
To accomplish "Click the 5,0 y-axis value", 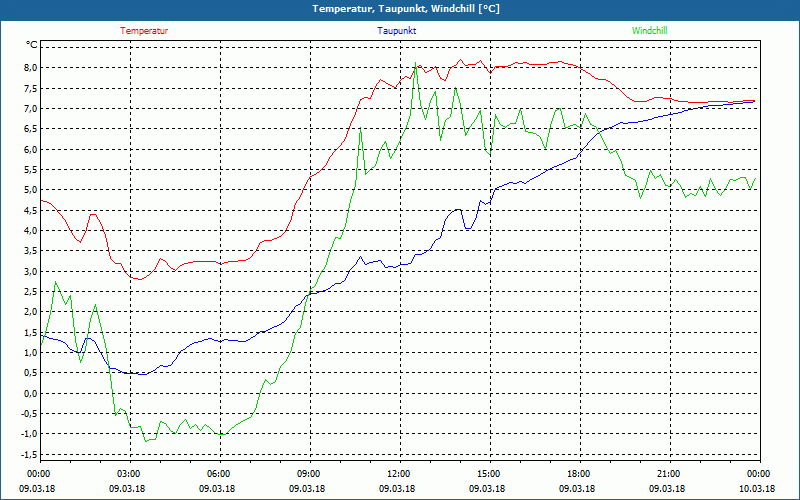I will (31, 190).
